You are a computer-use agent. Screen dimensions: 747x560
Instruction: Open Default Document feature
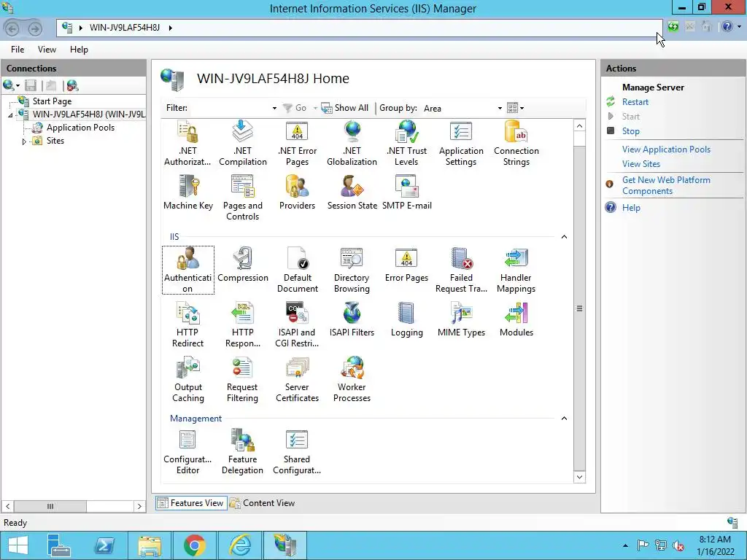[x=298, y=270]
